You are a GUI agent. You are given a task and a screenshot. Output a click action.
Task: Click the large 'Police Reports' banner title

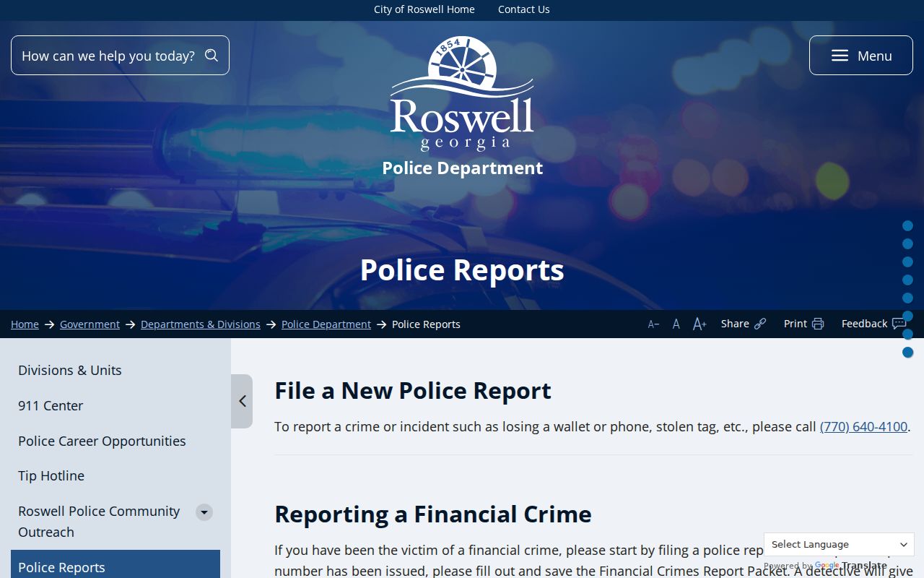462,269
